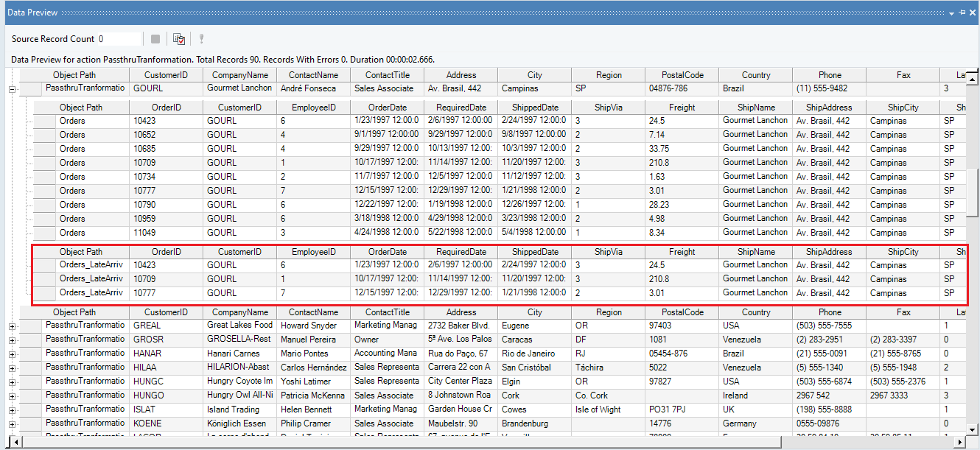This screenshot has width=980, height=450.
Task: Select row selector for Orders 10423
Action: coord(45,121)
